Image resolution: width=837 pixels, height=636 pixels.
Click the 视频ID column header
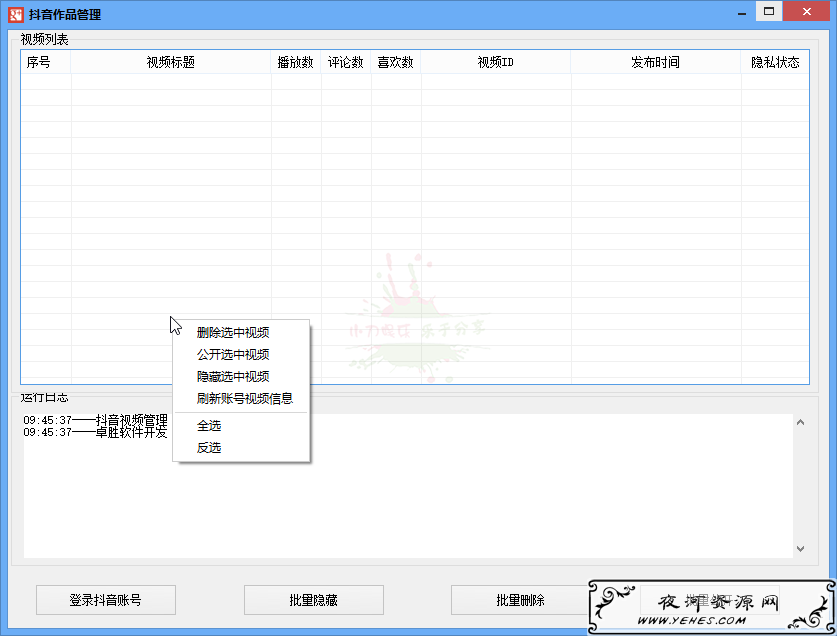(x=496, y=62)
